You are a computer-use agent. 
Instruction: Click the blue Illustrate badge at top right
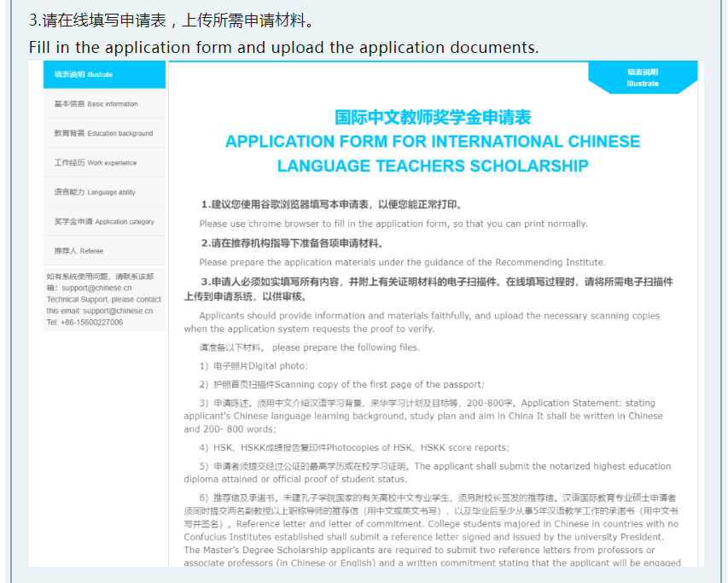(x=642, y=78)
